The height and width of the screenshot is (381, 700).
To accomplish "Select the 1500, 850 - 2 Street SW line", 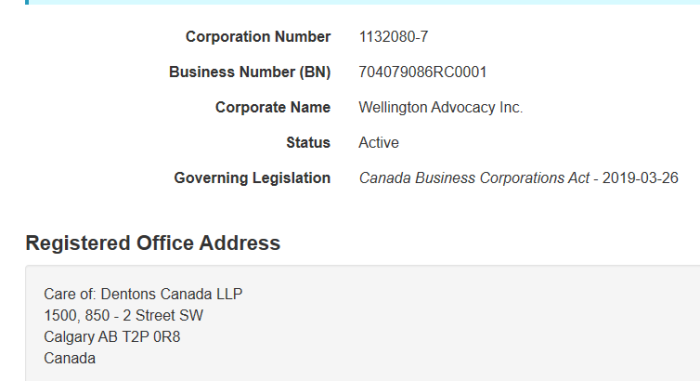I will [x=123, y=315].
